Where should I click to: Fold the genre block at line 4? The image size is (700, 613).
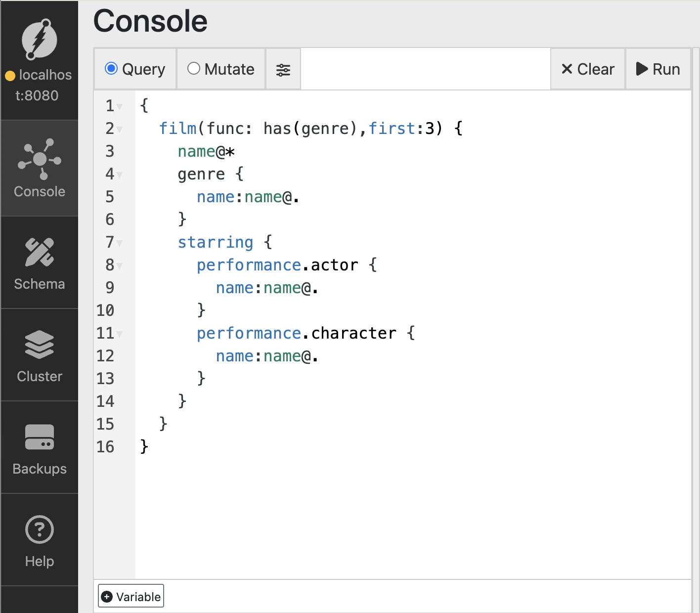(120, 175)
